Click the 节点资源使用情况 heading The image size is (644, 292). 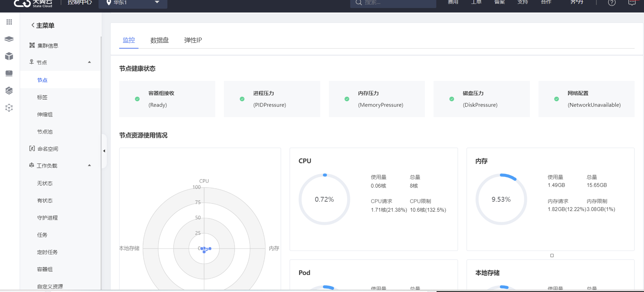(143, 135)
